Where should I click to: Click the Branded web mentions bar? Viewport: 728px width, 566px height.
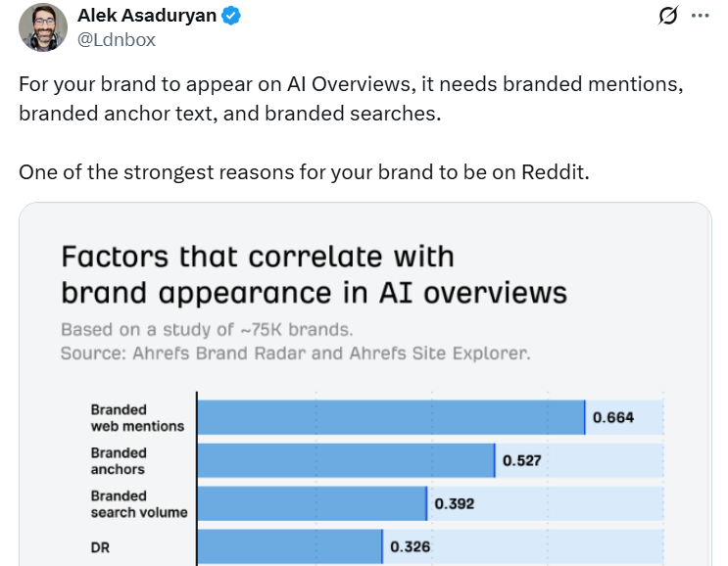tap(390, 417)
